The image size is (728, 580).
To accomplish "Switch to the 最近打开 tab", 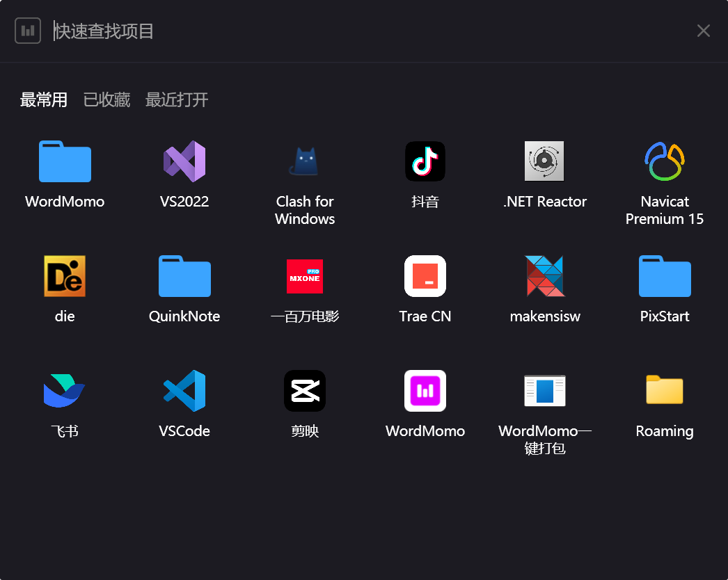I will [177, 100].
